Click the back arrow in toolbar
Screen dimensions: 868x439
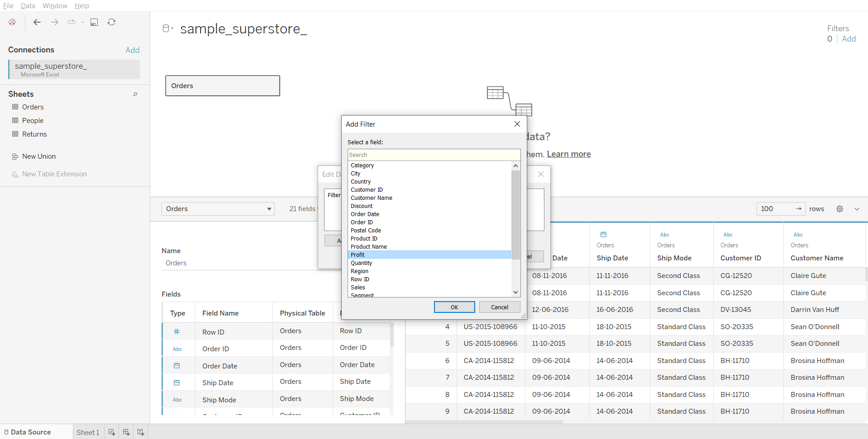click(x=37, y=22)
